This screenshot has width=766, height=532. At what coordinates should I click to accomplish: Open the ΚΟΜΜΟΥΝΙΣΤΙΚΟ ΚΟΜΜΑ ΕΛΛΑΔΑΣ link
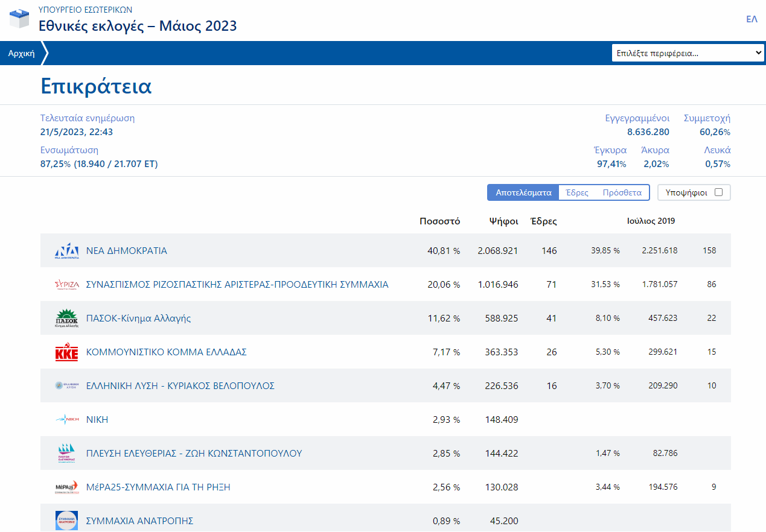pos(166,352)
